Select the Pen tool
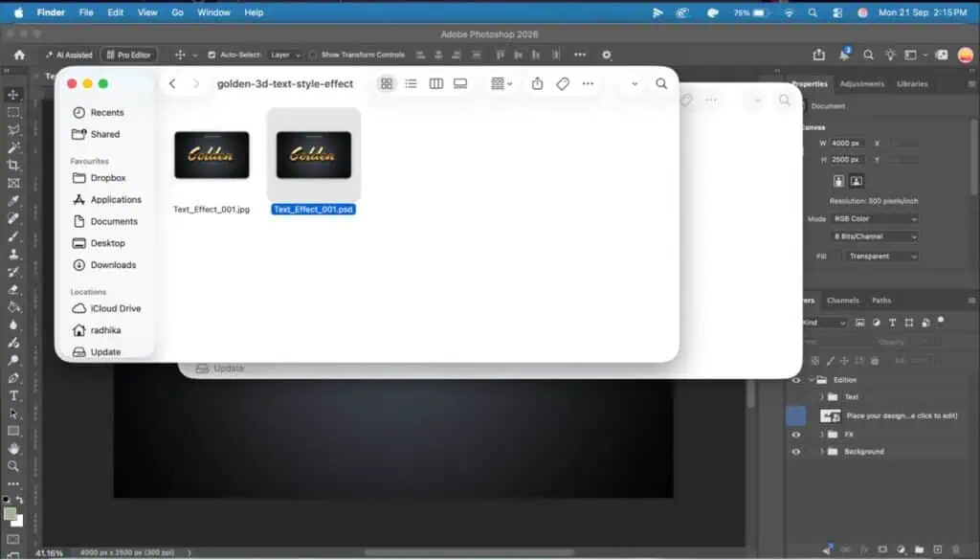Image resolution: width=980 pixels, height=560 pixels. coord(13,377)
